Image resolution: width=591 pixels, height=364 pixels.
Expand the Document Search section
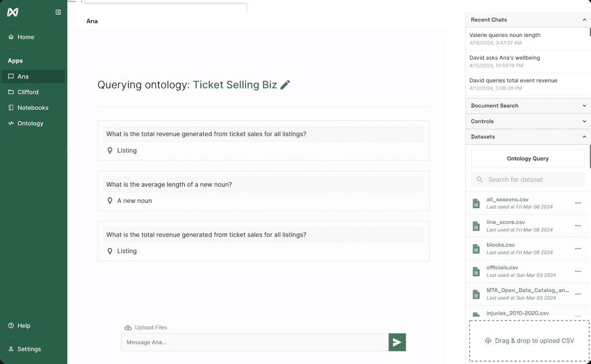[x=584, y=106]
